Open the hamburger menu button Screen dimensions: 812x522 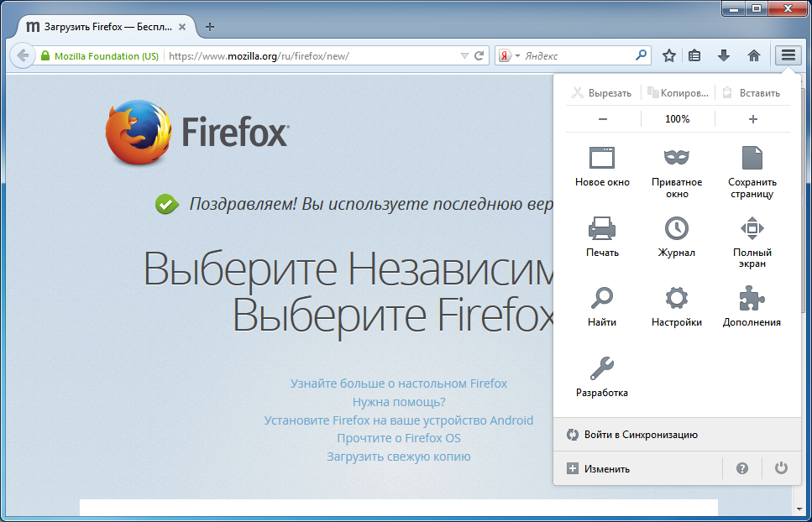[788, 55]
